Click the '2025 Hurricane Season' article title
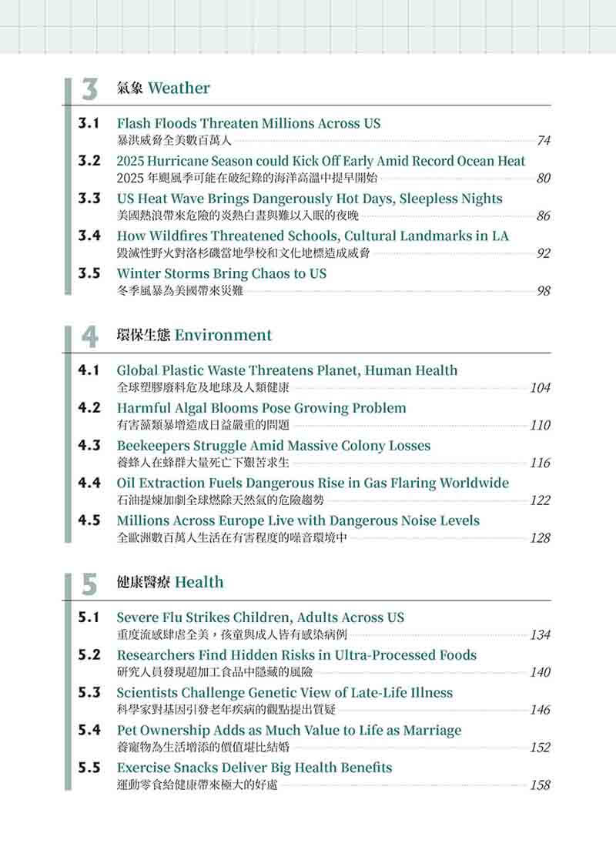This screenshot has height=843, width=616. (x=321, y=161)
